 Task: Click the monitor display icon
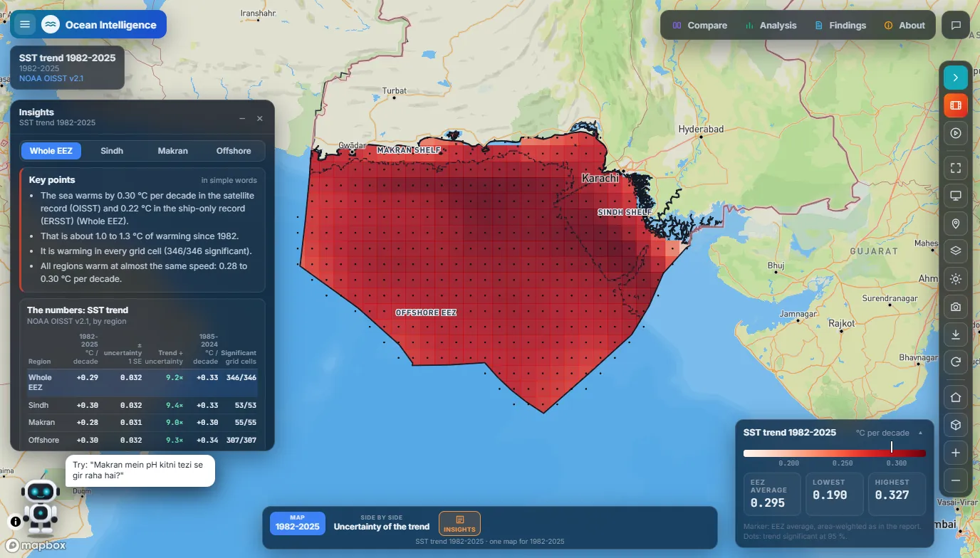coord(956,196)
